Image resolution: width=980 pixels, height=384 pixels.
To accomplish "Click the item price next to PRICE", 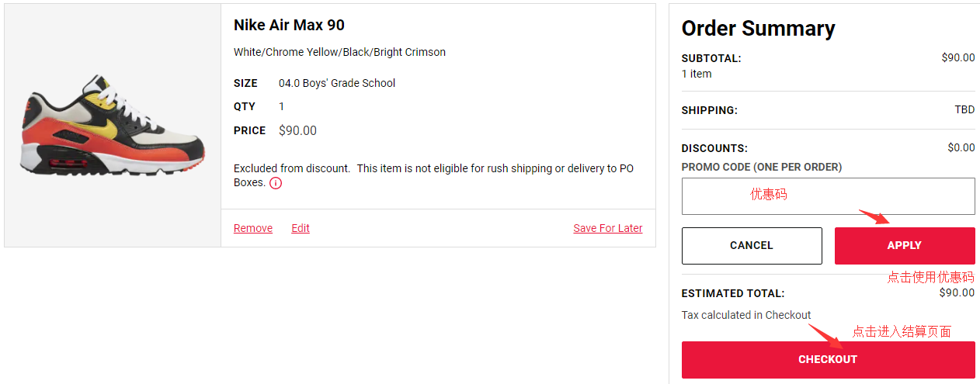I will coord(297,130).
